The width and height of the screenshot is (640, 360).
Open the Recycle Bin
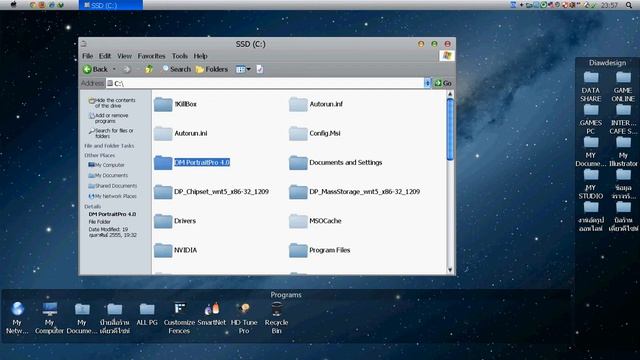tap(276, 318)
